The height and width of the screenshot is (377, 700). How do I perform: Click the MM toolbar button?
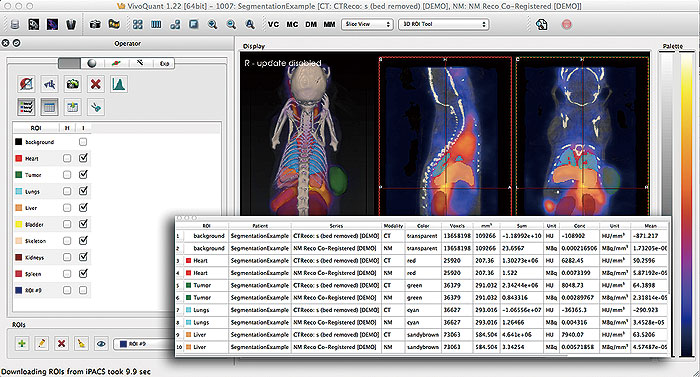(329, 24)
